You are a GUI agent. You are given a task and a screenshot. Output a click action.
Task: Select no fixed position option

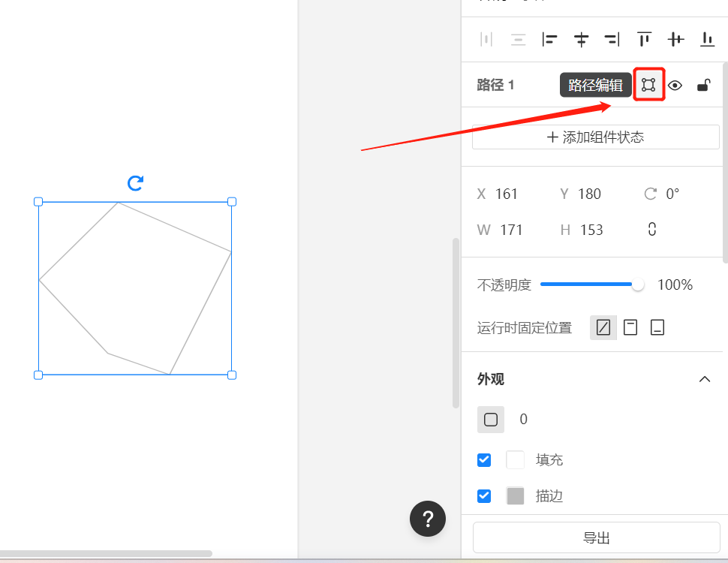tap(603, 327)
